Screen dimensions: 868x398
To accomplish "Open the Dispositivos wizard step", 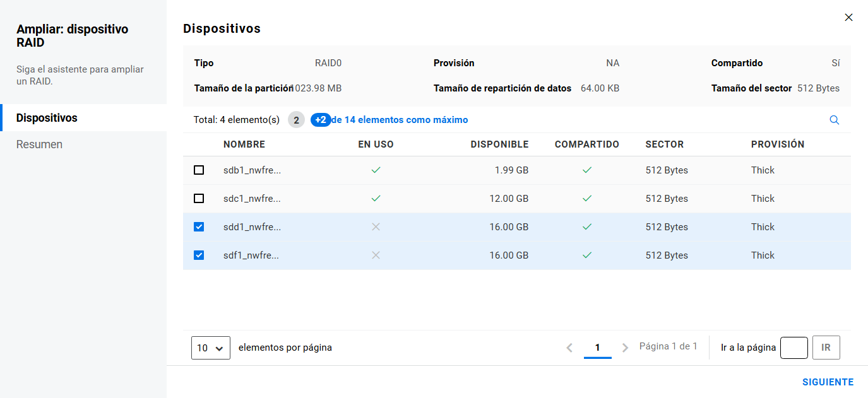I will [47, 118].
